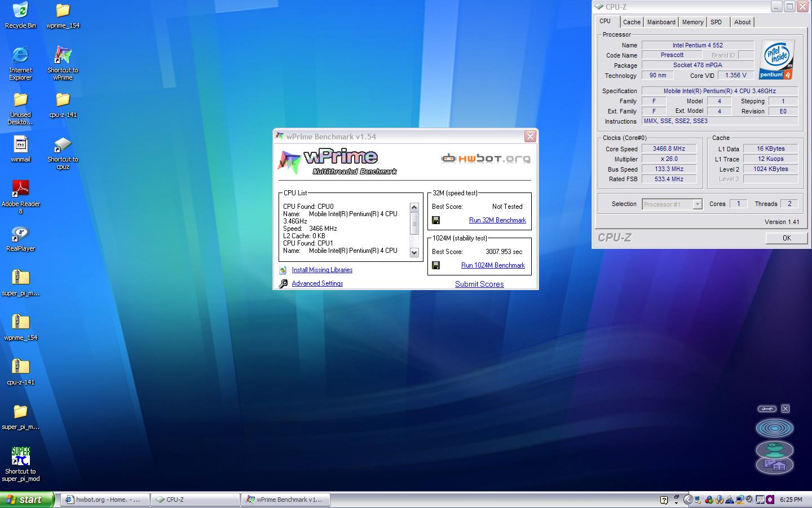Select the CPU tab in CPU-Z

pos(607,21)
